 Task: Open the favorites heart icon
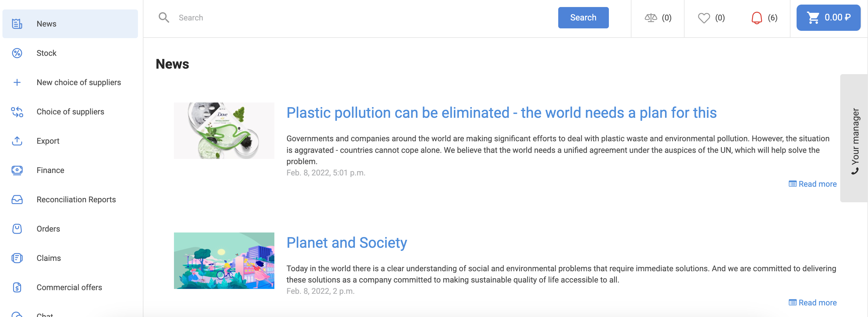coord(703,17)
